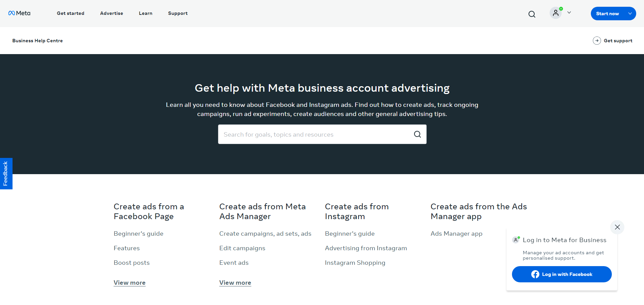Open Business Help Centre link
The height and width of the screenshot is (305, 644).
pyautogui.click(x=38, y=41)
